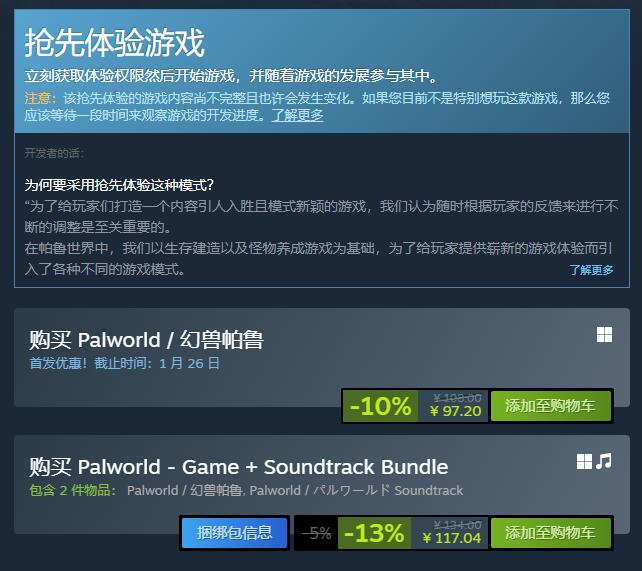
Task: Open 捆绑包信息 bundle info button
Action: [x=234, y=533]
